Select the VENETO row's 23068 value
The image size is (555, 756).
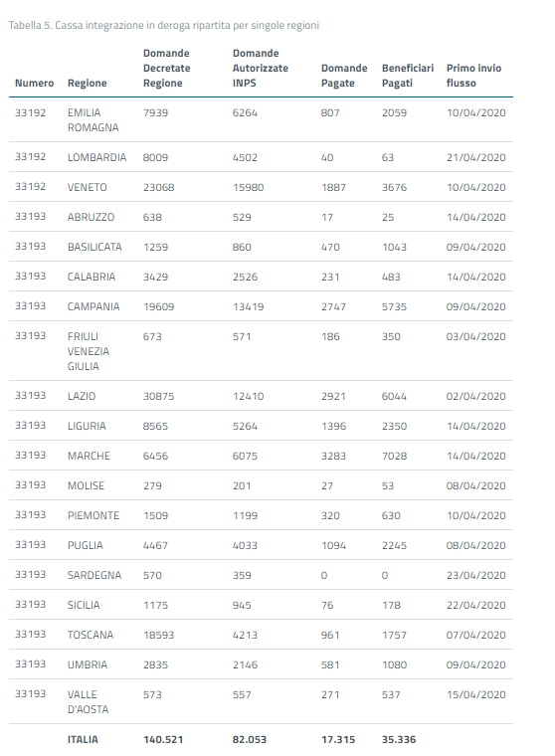(x=158, y=188)
